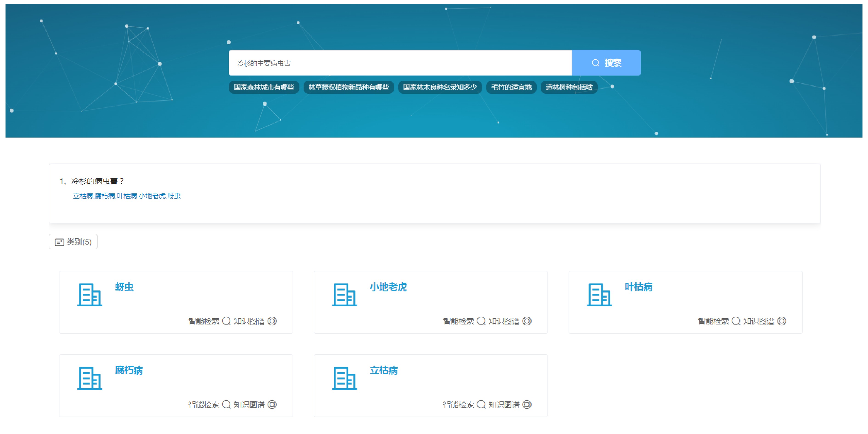Screen dimensions: 868x434
Task: Click 叶枯病 card's 智能检索 magnifier icon
Action: click(x=736, y=321)
